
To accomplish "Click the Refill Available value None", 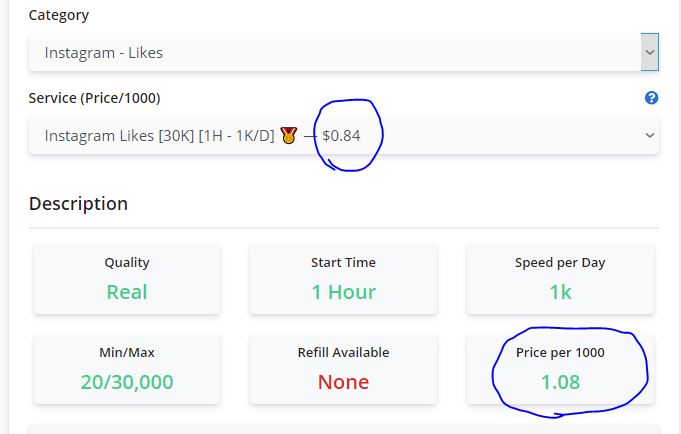I will click(344, 382).
